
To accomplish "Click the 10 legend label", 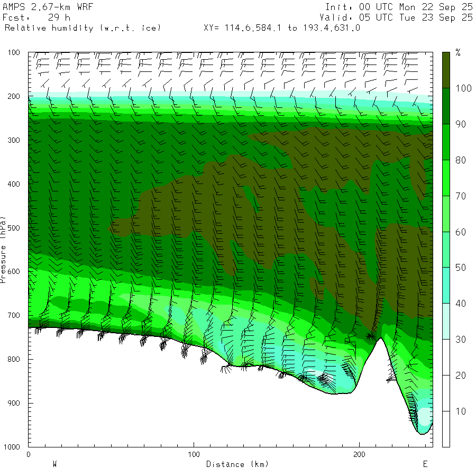I will (x=460, y=411).
